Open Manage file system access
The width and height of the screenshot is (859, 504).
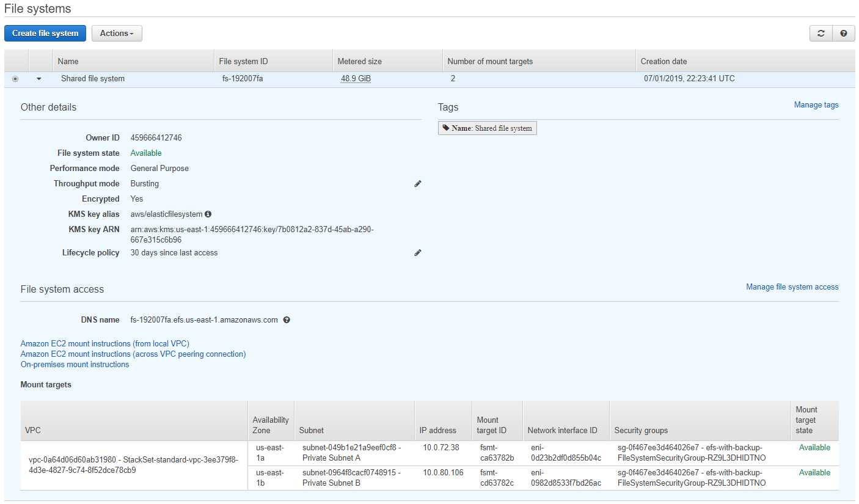[792, 287]
